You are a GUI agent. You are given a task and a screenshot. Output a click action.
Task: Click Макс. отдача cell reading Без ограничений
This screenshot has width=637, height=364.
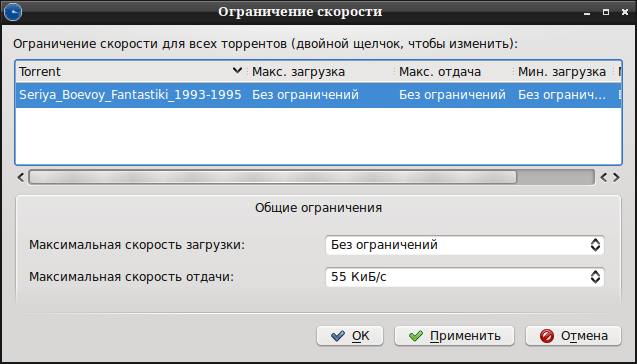452,95
